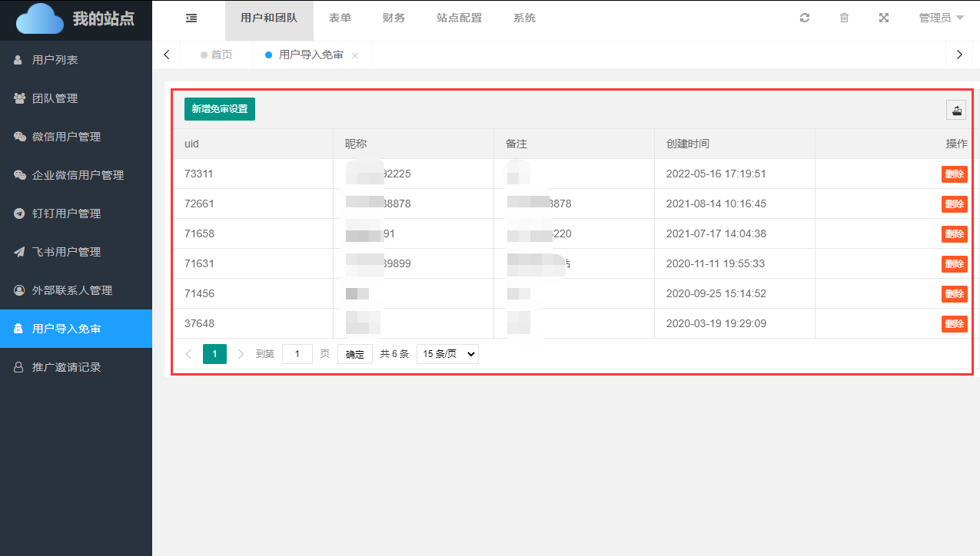Switch to the 首页 tab
The width and height of the screenshot is (980, 556).
[216, 55]
